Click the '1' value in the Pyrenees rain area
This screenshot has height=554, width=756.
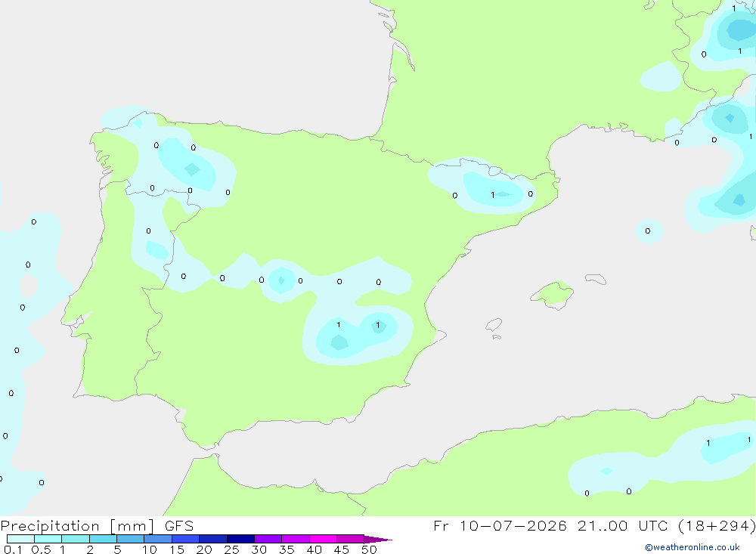click(x=492, y=195)
